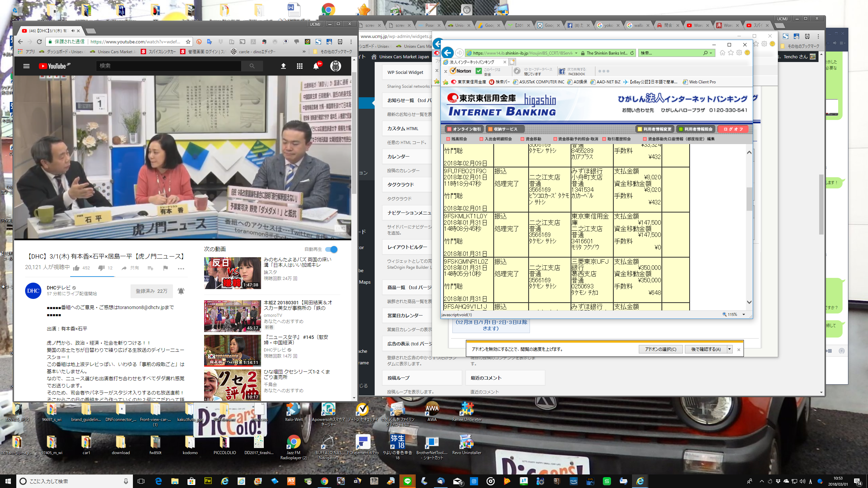Open the 利用者情報照会 menu

[696, 129]
